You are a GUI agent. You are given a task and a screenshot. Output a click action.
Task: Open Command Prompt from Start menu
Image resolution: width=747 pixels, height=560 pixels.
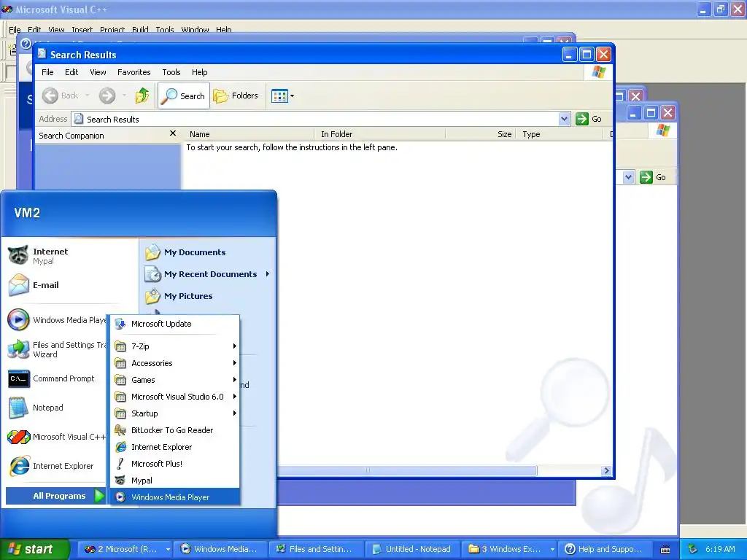point(57,378)
